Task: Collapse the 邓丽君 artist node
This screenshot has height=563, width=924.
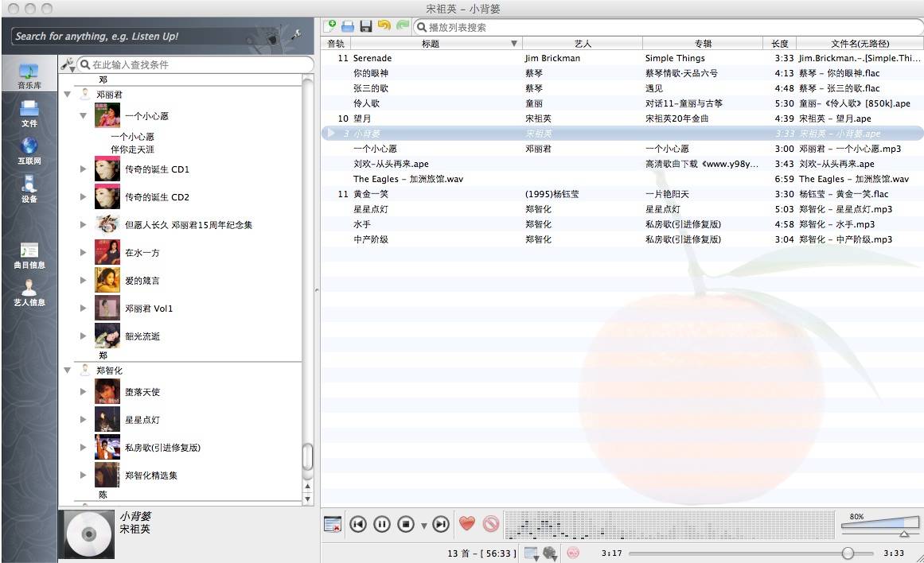Action: click(x=68, y=94)
